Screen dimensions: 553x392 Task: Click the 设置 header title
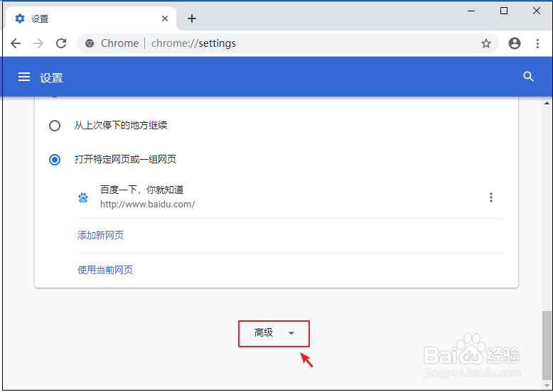(x=51, y=77)
